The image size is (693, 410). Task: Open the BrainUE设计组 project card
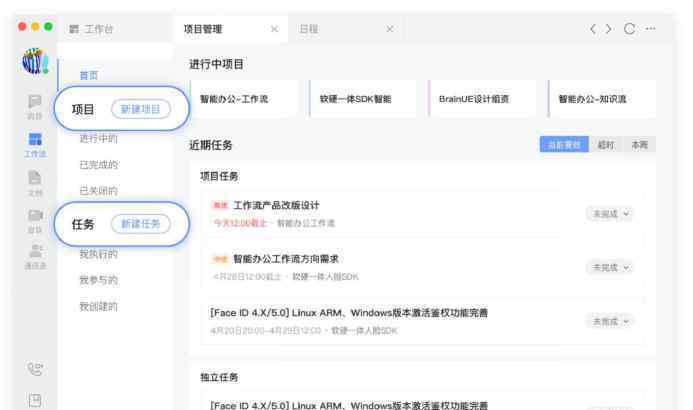pos(483,99)
